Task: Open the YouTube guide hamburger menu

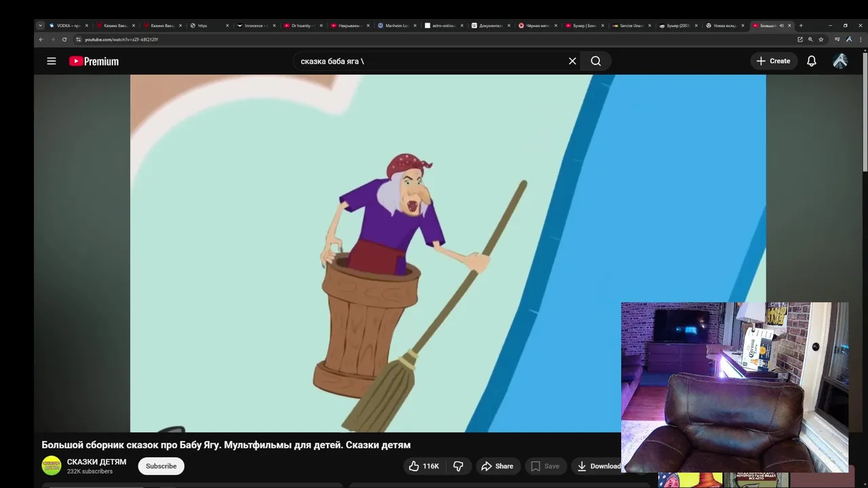Action: (x=52, y=61)
